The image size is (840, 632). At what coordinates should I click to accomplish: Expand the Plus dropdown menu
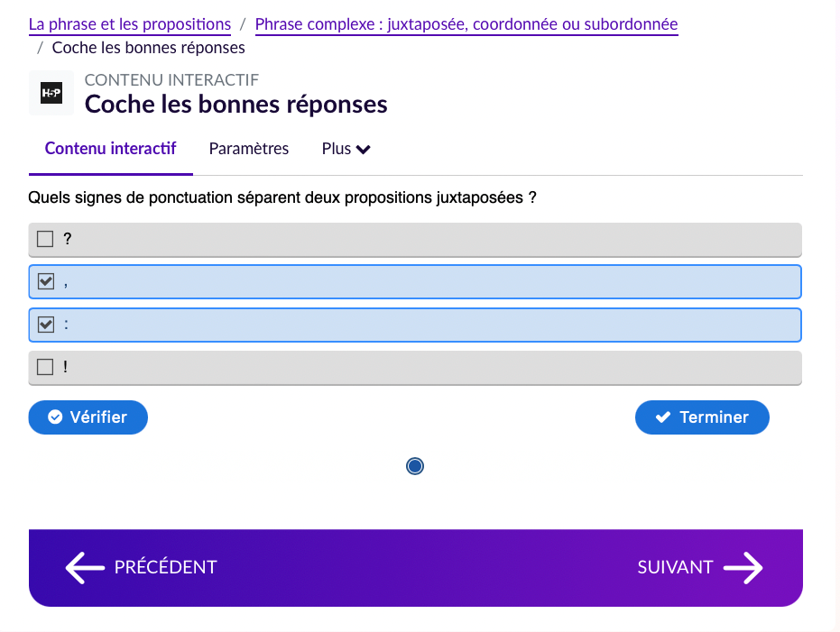[x=346, y=149]
